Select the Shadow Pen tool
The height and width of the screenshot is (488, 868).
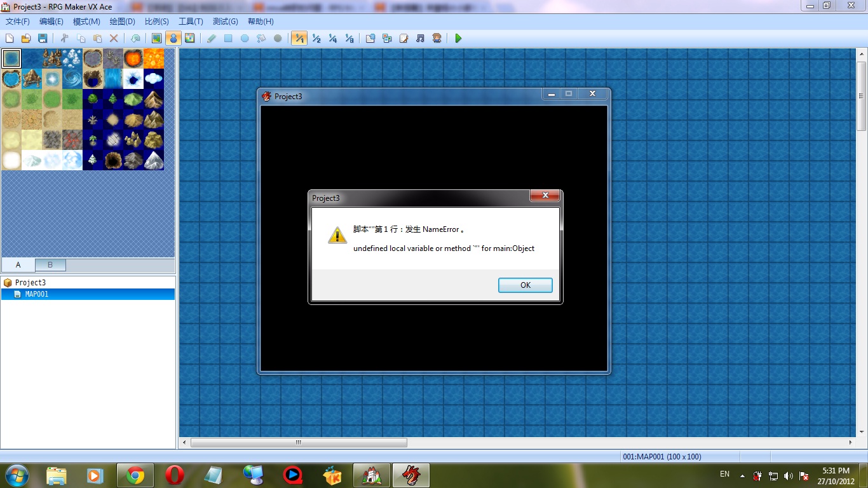278,38
